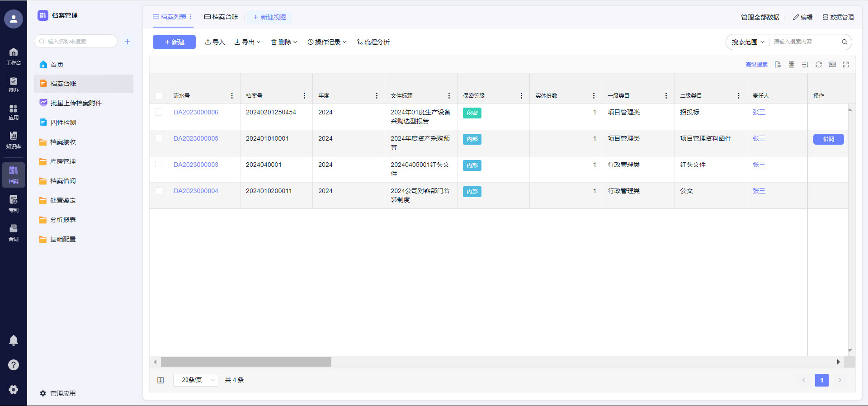The width and height of the screenshot is (868, 406).
Task: Click the horizontal scrollbar under the table
Action: 246,362
